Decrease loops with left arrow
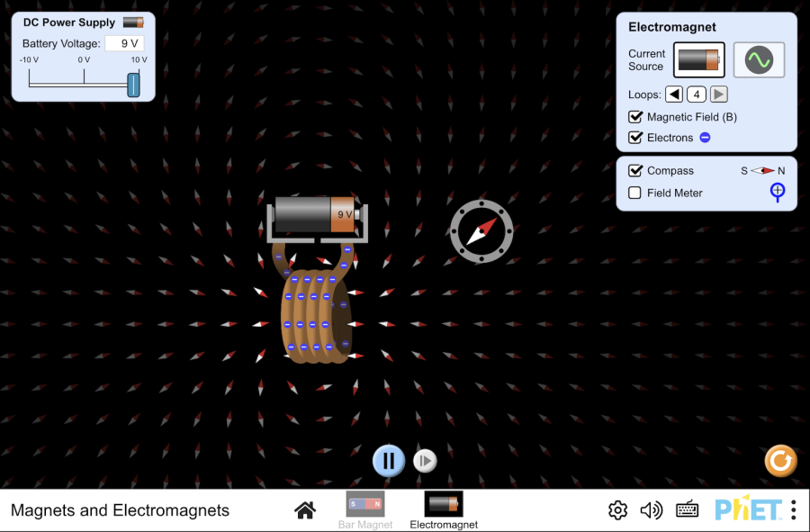Image resolution: width=810 pixels, height=532 pixels. (674, 95)
